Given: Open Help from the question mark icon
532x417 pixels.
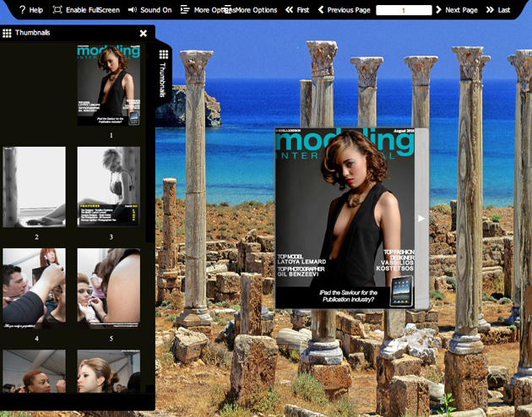Looking at the screenshot, I should [x=23, y=10].
